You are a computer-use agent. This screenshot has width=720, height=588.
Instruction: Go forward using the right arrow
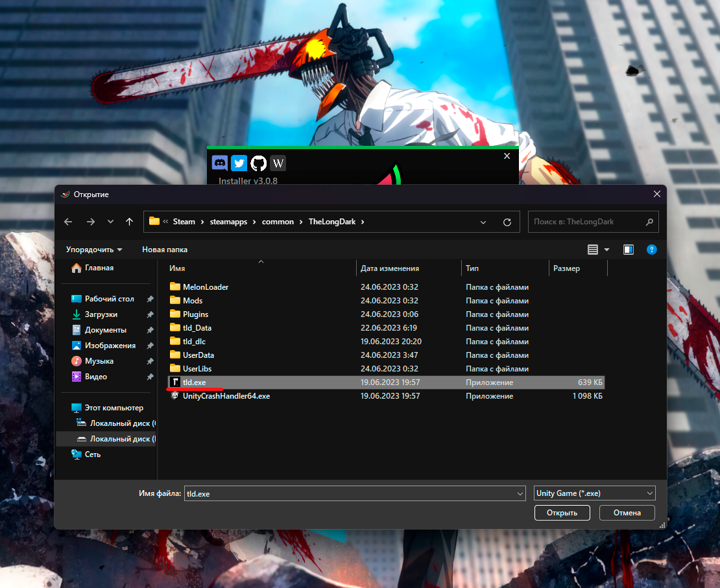pyautogui.click(x=90, y=222)
